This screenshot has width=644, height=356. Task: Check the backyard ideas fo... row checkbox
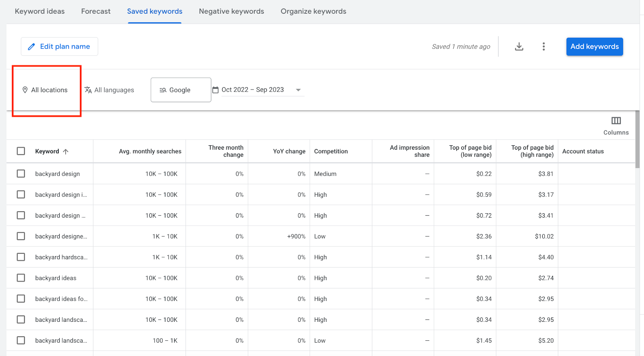click(21, 299)
